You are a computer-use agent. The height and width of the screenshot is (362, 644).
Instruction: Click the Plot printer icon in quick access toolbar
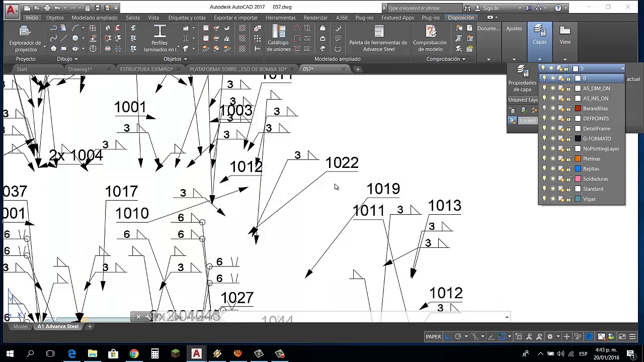47,8
